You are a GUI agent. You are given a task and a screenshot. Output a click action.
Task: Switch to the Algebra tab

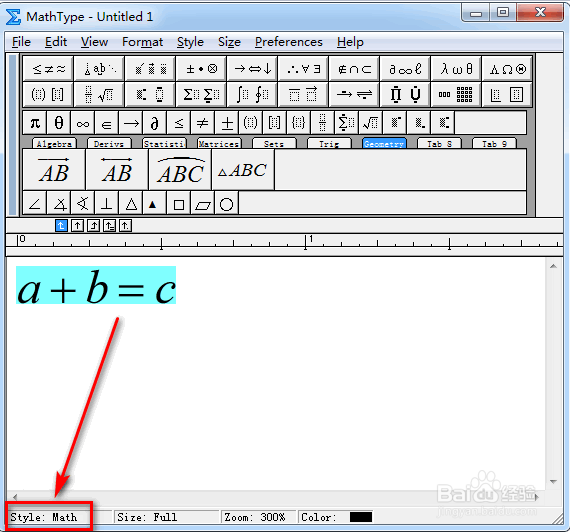[x=54, y=143]
